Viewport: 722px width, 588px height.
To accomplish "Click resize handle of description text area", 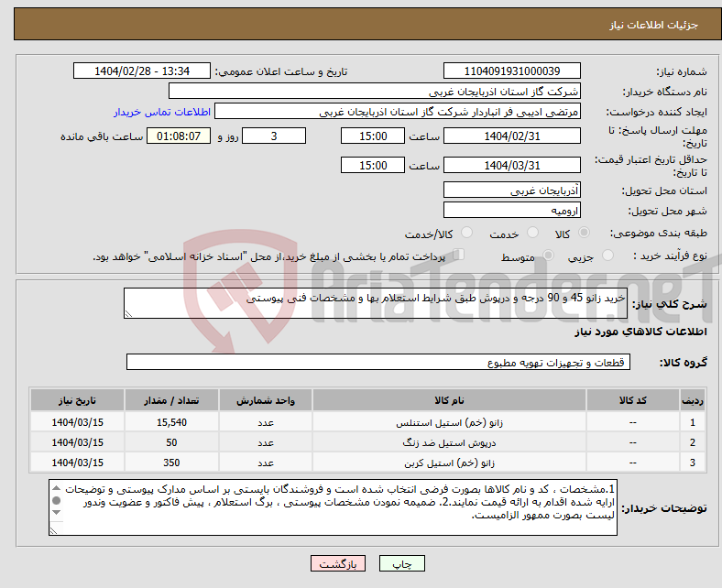I will pyautogui.click(x=128, y=314).
